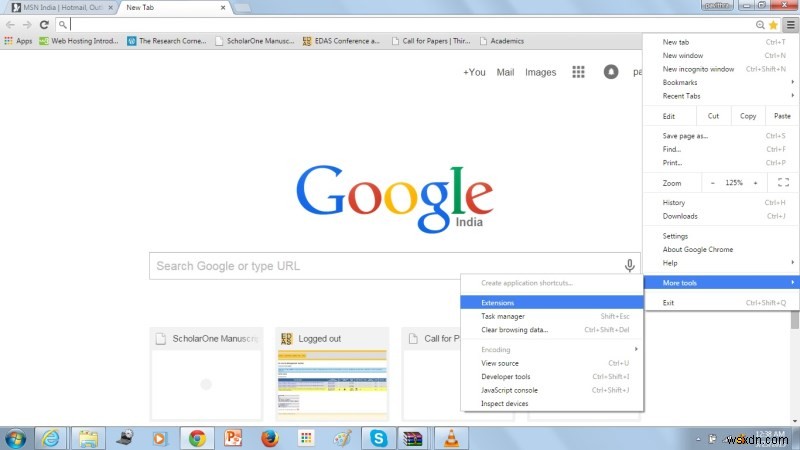This screenshot has width=800, height=450.
Task: Close the MSN India tab
Action: (111, 8)
